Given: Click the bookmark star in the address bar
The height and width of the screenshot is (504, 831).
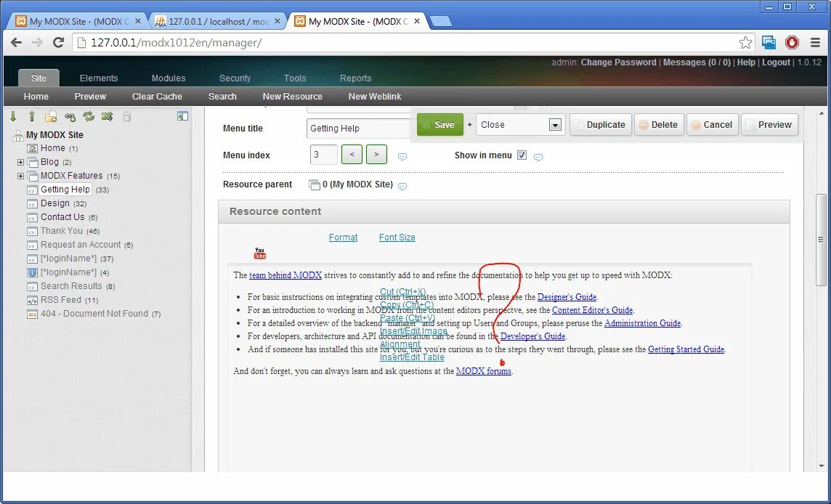Looking at the screenshot, I should point(745,42).
